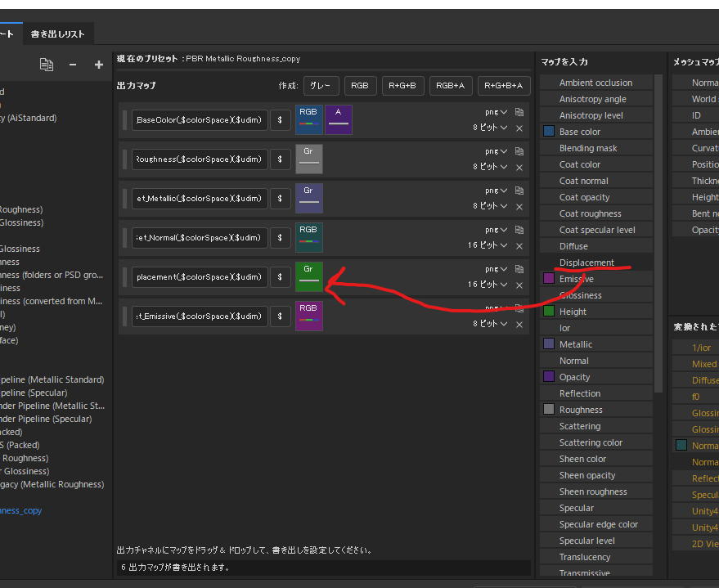
Task: Click the purple A alpha swatch on BaseColor
Action: click(x=337, y=119)
